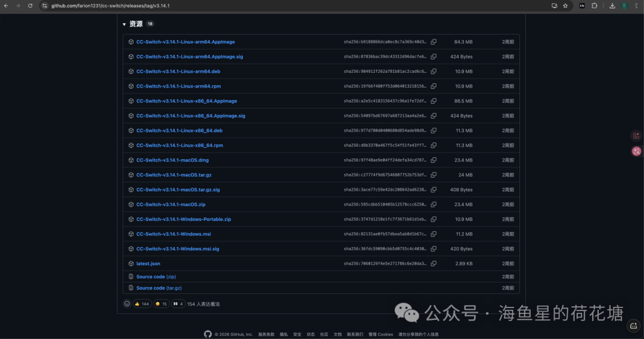Copy sha256 of Windows-Portable.zip

[434, 219]
